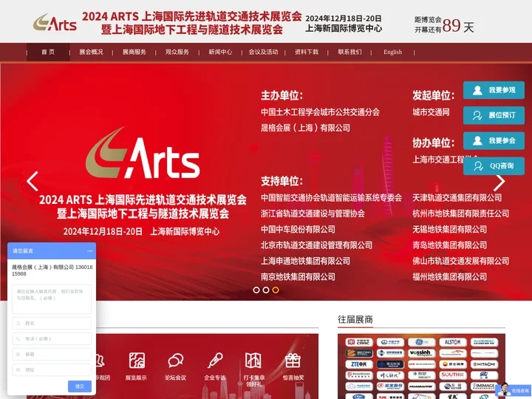Submit the message form with 提交
The width and height of the screenshot is (532, 399).
click(x=80, y=386)
